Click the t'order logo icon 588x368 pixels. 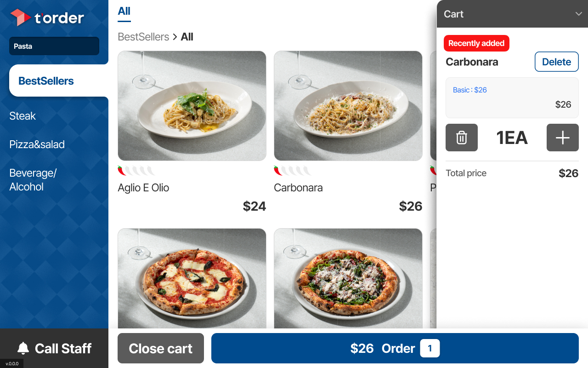point(20,17)
